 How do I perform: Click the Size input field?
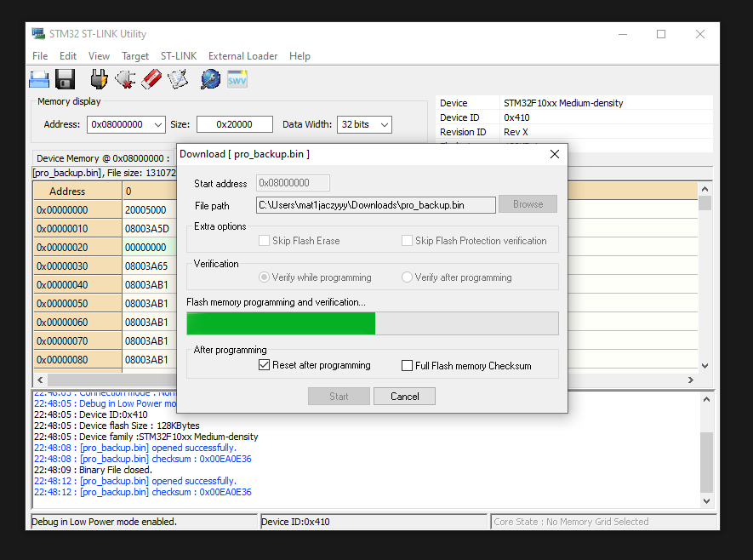pyautogui.click(x=234, y=124)
